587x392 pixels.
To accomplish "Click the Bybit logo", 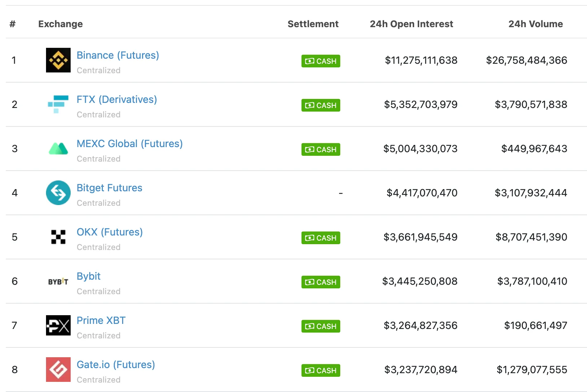I will coord(58,282).
